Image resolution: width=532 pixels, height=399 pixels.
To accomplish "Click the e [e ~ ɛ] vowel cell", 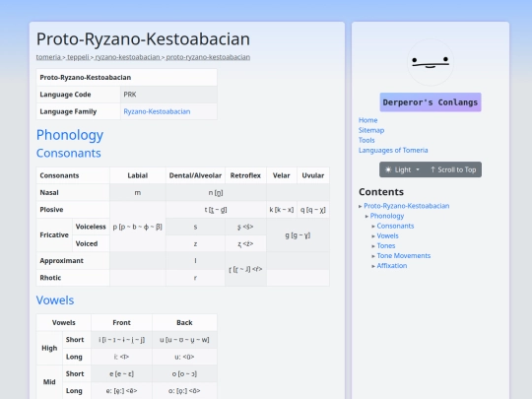I will [x=121, y=373].
